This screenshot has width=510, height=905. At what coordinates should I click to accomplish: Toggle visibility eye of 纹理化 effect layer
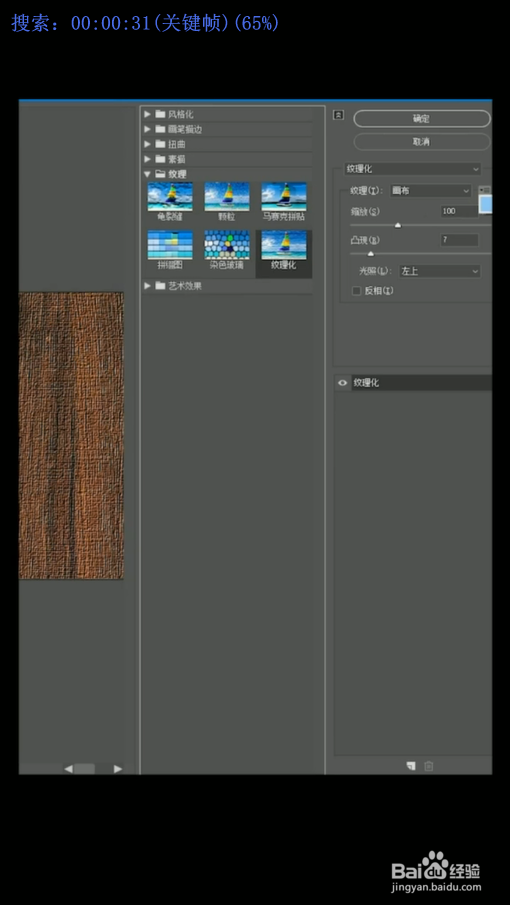click(x=343, y=383)
